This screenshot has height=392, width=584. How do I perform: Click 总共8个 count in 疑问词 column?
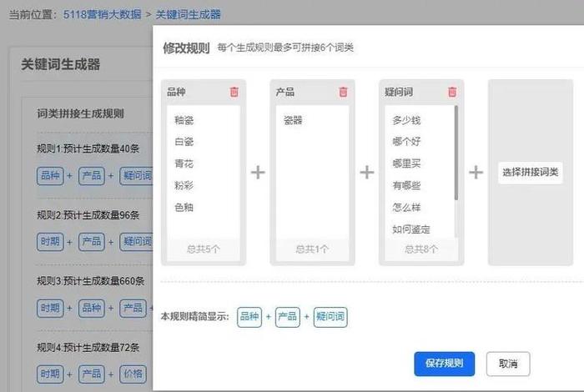(421, 249)
